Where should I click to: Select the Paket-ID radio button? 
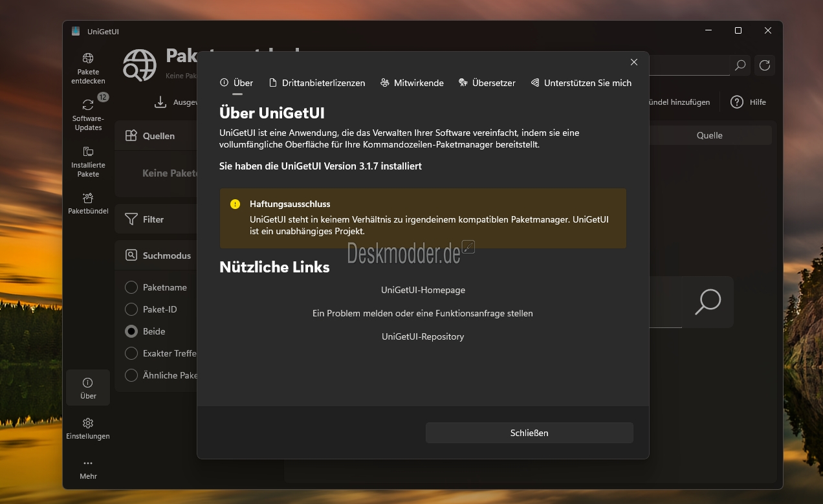131,309
